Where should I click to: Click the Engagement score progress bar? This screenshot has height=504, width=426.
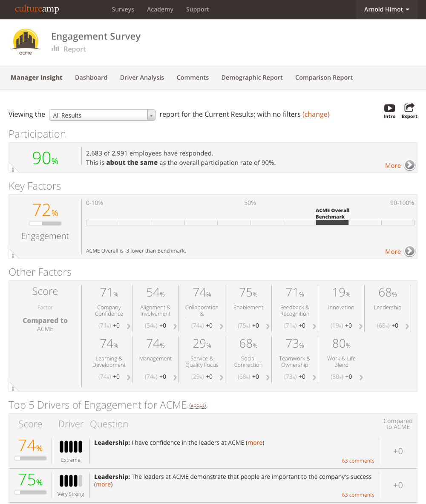click(45, 223)
